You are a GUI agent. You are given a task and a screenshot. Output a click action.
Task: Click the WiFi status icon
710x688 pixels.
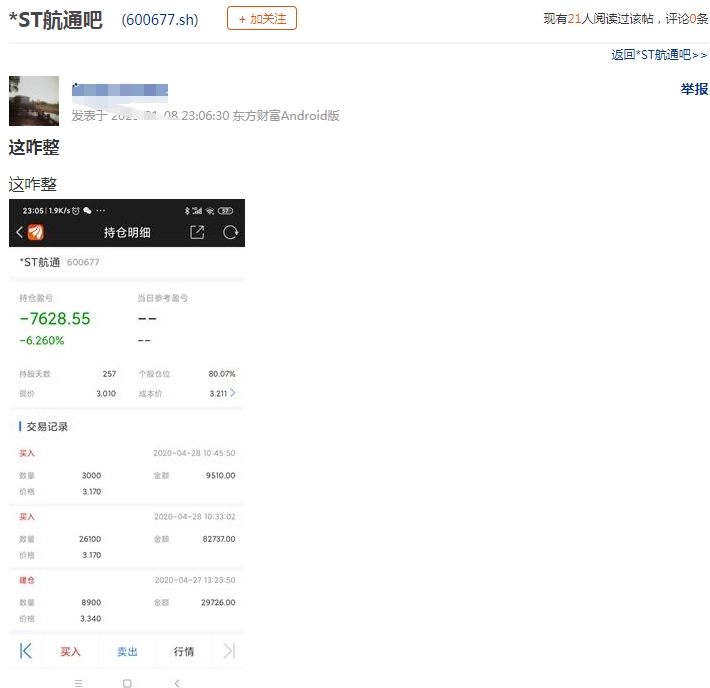tap(210, 211)
